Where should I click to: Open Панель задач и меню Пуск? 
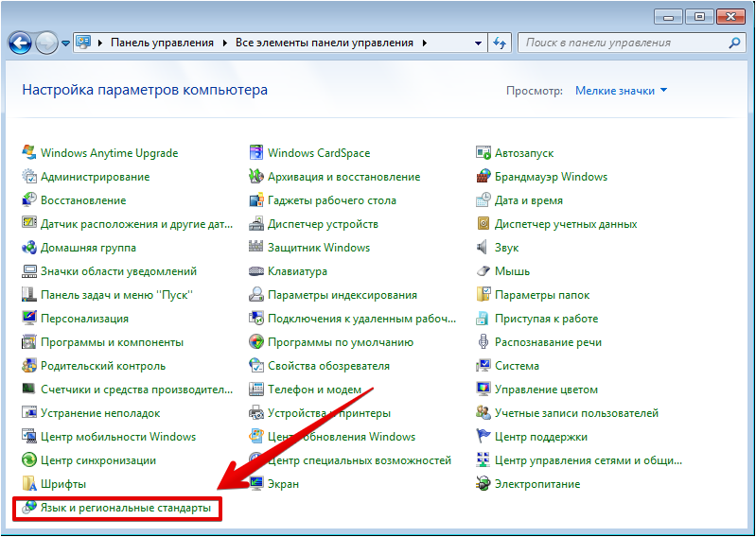tap(108, 295)
